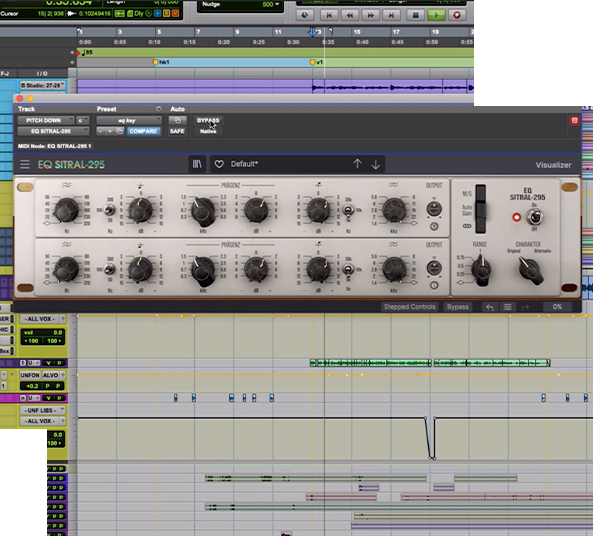Toggle the M/S Auto Gain vertical switch
The height and width of the screenshot is (536, 593).
click(x=481, y=209)
